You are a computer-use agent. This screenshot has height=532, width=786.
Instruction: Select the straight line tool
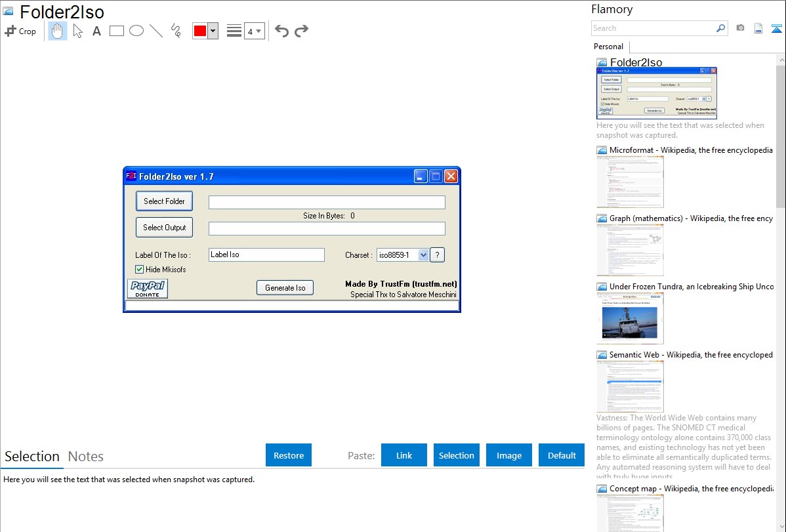[156, 31]
